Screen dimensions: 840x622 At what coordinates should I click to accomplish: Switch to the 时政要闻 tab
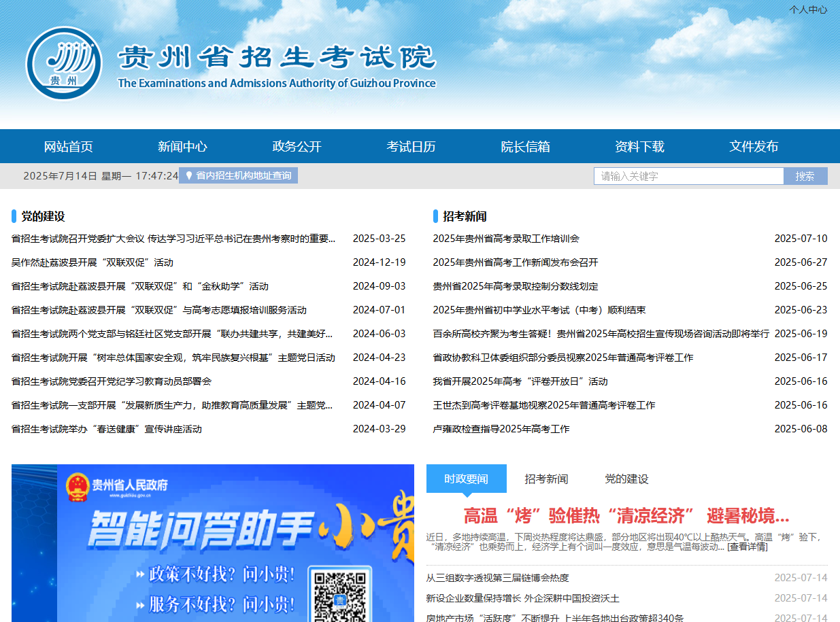466,479
